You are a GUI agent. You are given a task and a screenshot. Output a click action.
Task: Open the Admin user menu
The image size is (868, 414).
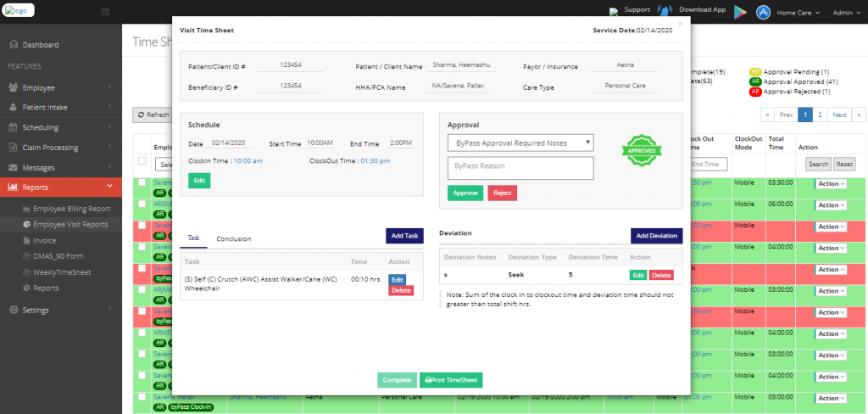(x=846, y=13)
